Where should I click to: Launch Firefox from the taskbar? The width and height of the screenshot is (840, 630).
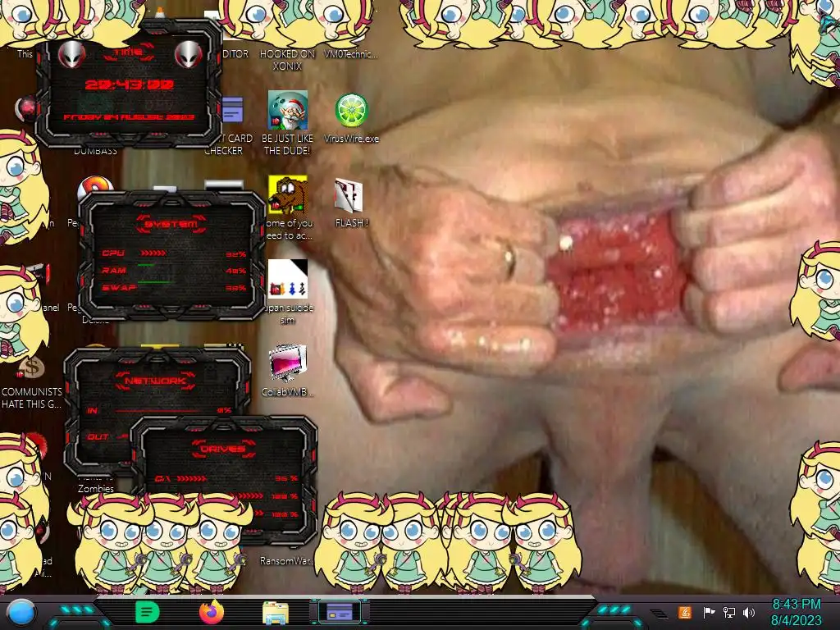(212, 612)
